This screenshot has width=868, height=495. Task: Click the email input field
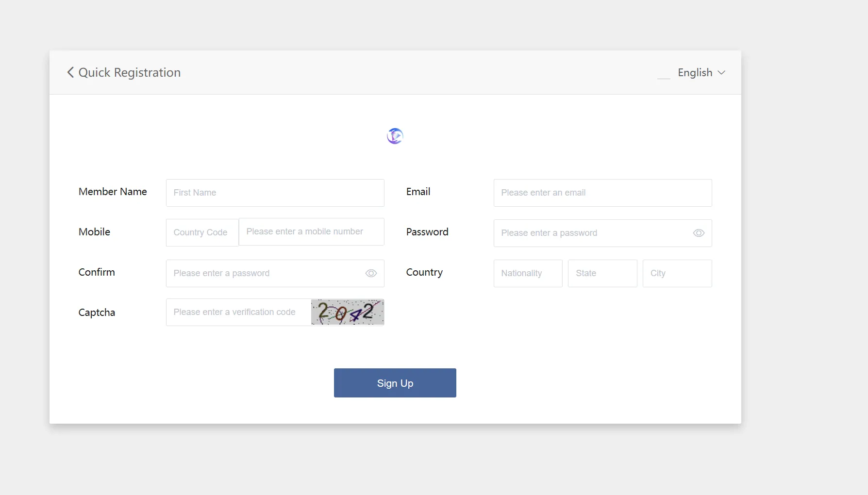[x=603, y=193]
